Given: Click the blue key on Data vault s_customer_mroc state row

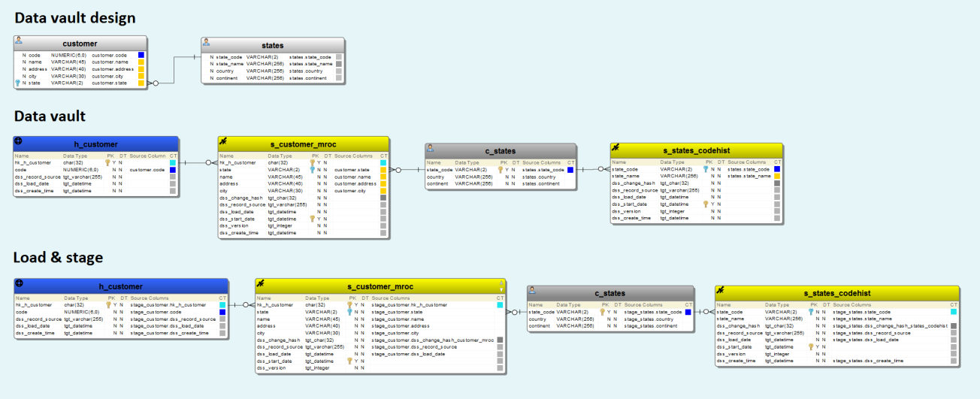Looking at the screenshot, I should (x=313, y=170).
